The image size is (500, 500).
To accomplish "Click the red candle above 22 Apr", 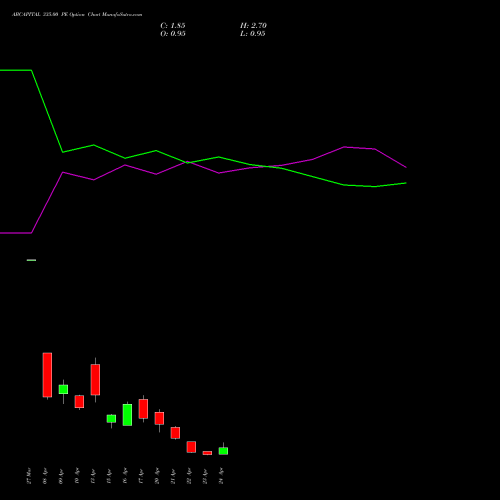I will coord(191,447).
